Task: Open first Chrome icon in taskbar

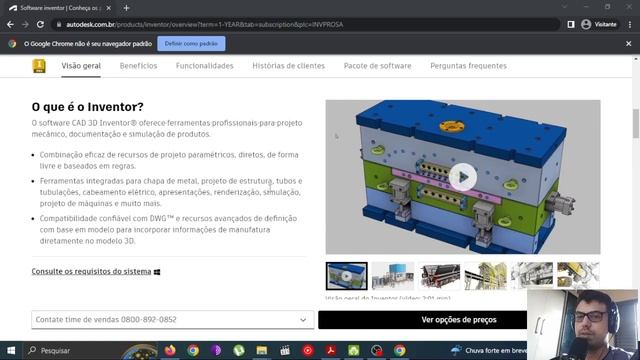Action: [193, 351]
